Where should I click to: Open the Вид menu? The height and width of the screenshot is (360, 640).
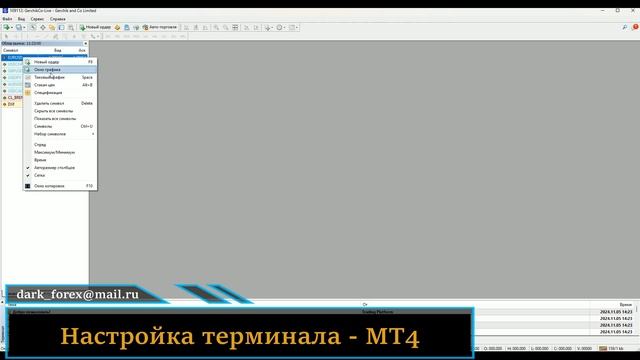point(21,19)
